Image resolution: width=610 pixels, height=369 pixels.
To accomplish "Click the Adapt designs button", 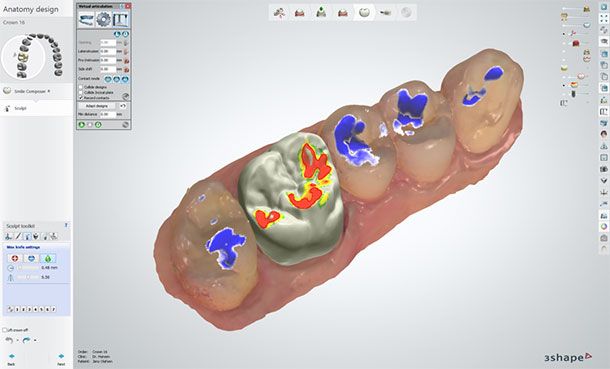I will 97,106.
